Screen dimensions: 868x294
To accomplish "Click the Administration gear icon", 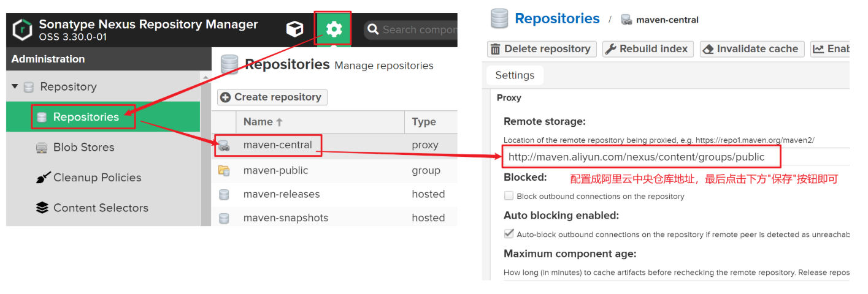I will [334, 29].
